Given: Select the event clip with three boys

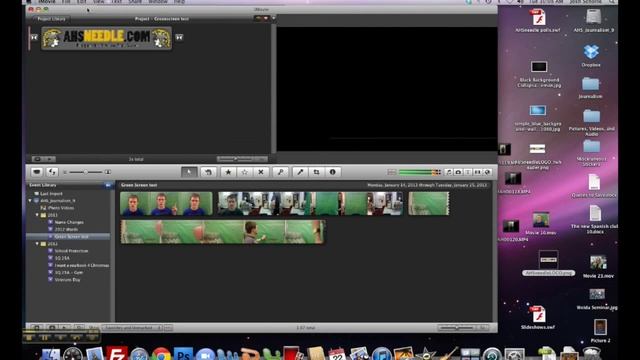Looking at the screenshot, I should pyautogui.click(x=166, y=204).
